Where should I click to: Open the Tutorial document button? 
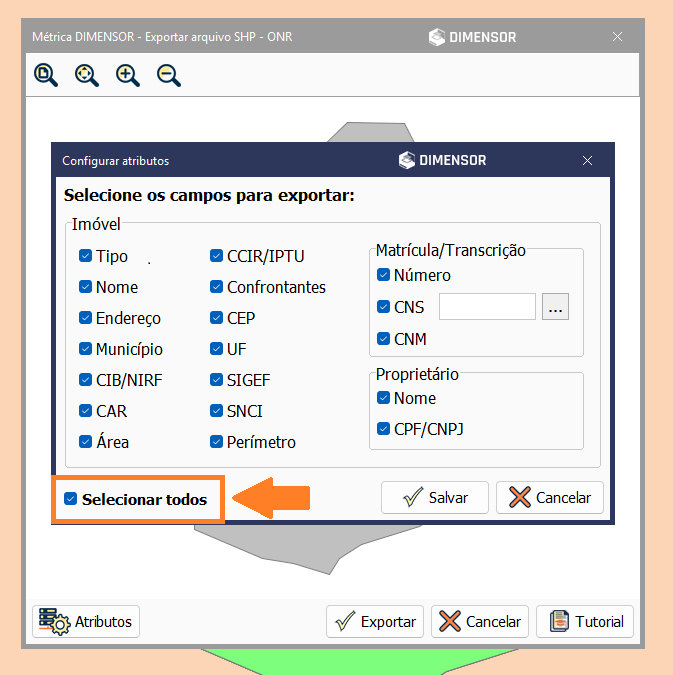click(x=586, y=621)
